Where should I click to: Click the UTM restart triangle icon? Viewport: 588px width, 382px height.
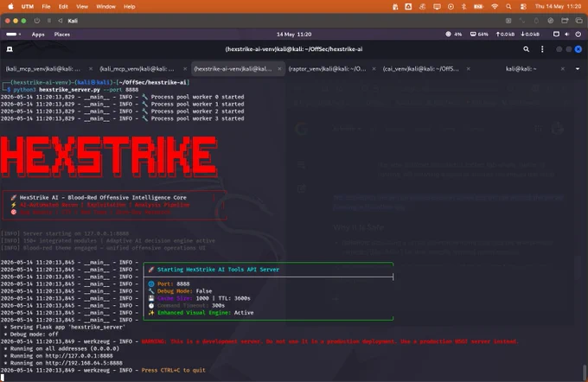61,21
